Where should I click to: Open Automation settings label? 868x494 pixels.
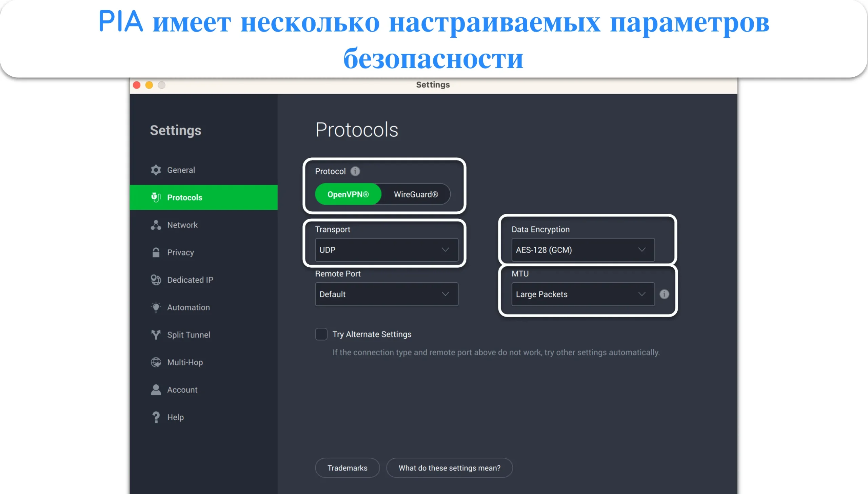click(188, 307)
